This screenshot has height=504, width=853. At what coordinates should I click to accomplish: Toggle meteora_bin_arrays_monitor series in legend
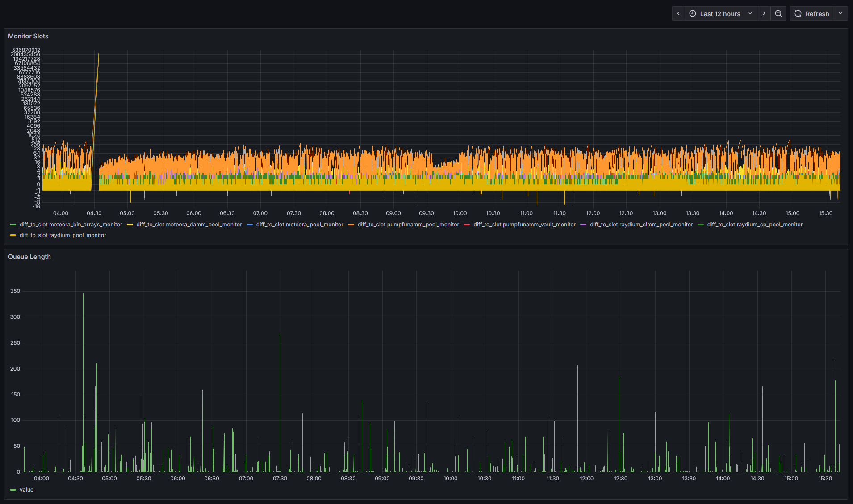tap(71, 225)
